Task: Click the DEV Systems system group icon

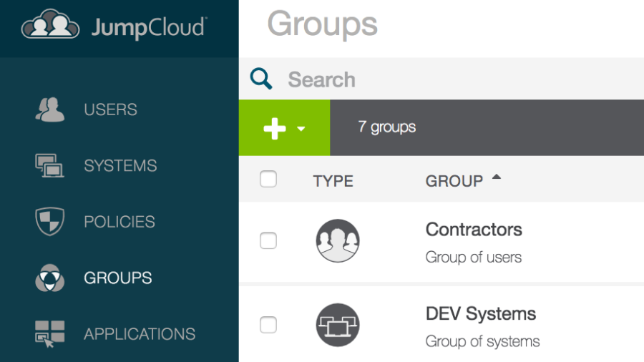Action: (338, 325)
